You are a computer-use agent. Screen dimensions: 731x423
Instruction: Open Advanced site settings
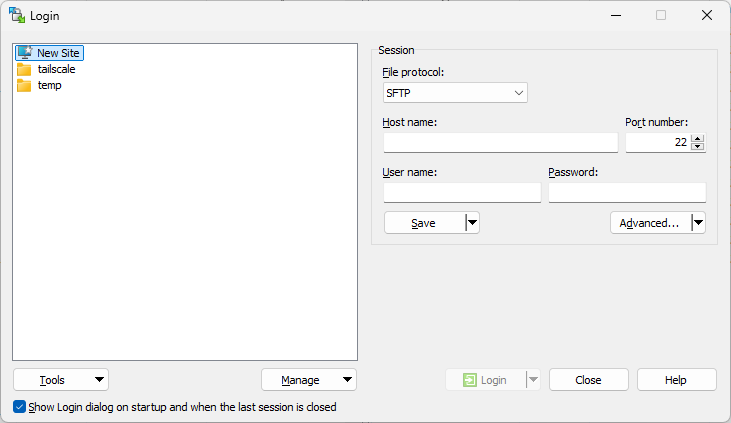coord(650,223)
